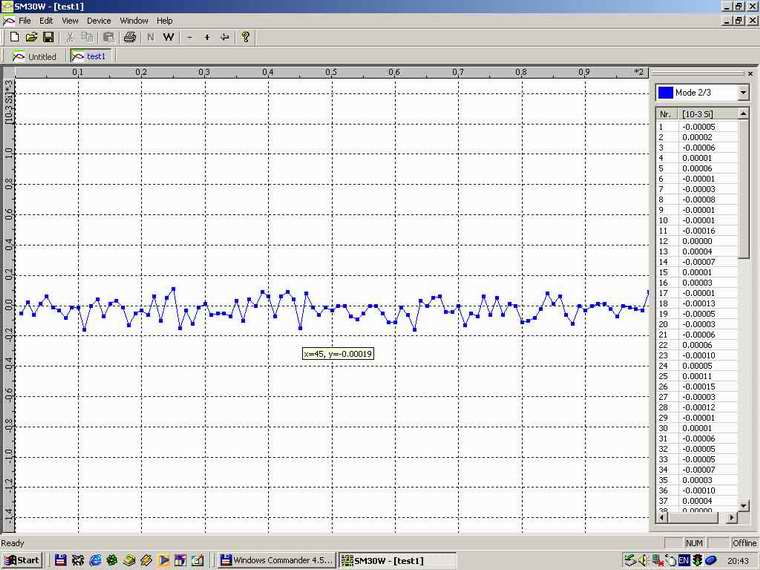Image resolution: width=760 pixels, height=570 pixels.
Task: Click the Open folder icon
Action: click(31, 37)
